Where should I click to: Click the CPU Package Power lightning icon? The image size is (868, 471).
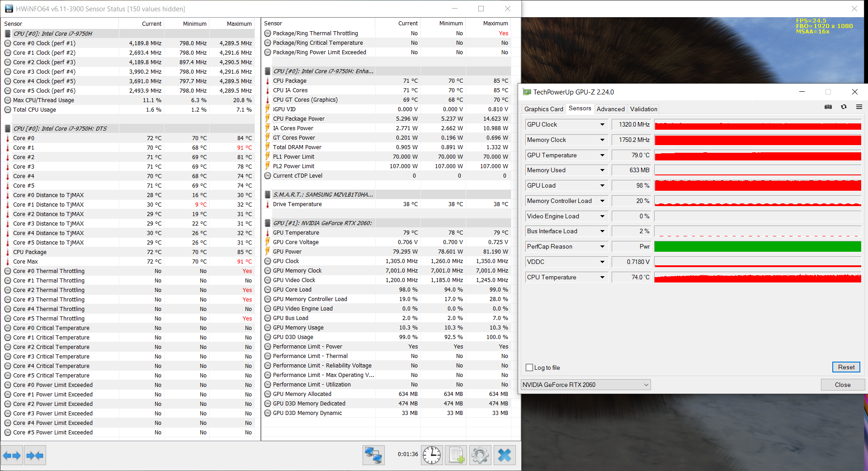click(268, 119)
